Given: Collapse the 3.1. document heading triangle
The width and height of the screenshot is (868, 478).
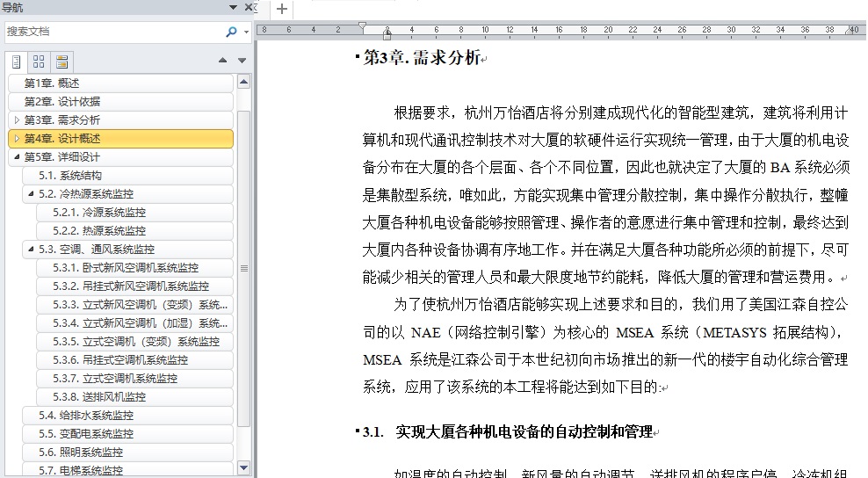Looking at the screenshot, I should pyautogui.click(x=358, y=430).
